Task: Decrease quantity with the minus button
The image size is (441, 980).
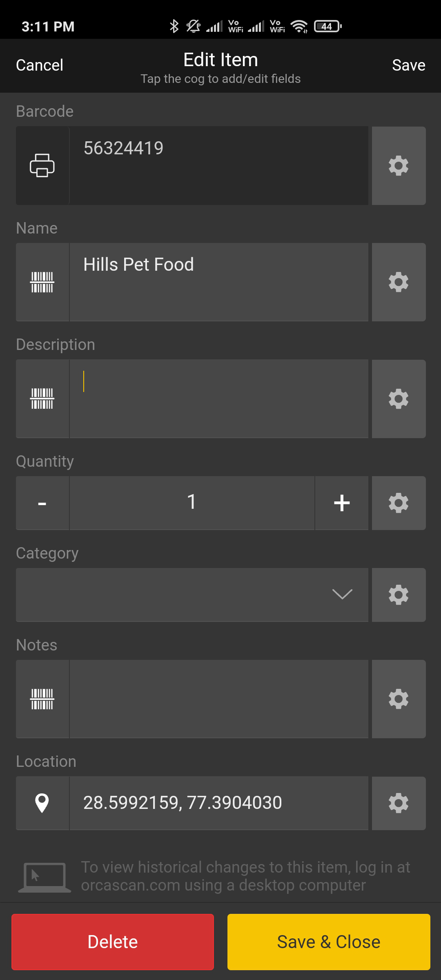Action: click(x=42, y=503)
